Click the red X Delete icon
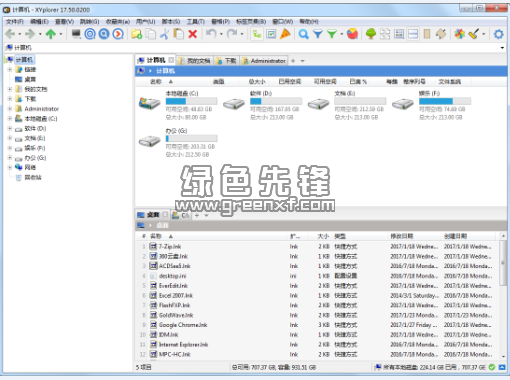 (193, 34)
